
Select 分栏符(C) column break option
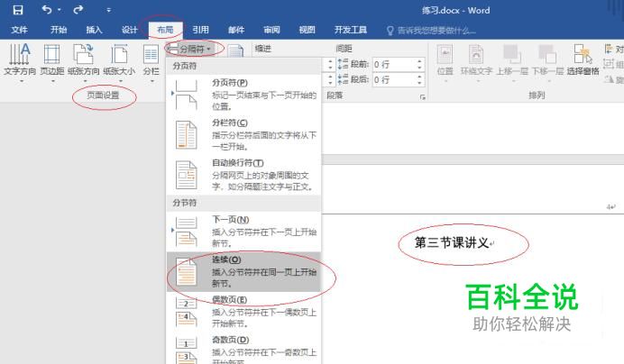243,135
